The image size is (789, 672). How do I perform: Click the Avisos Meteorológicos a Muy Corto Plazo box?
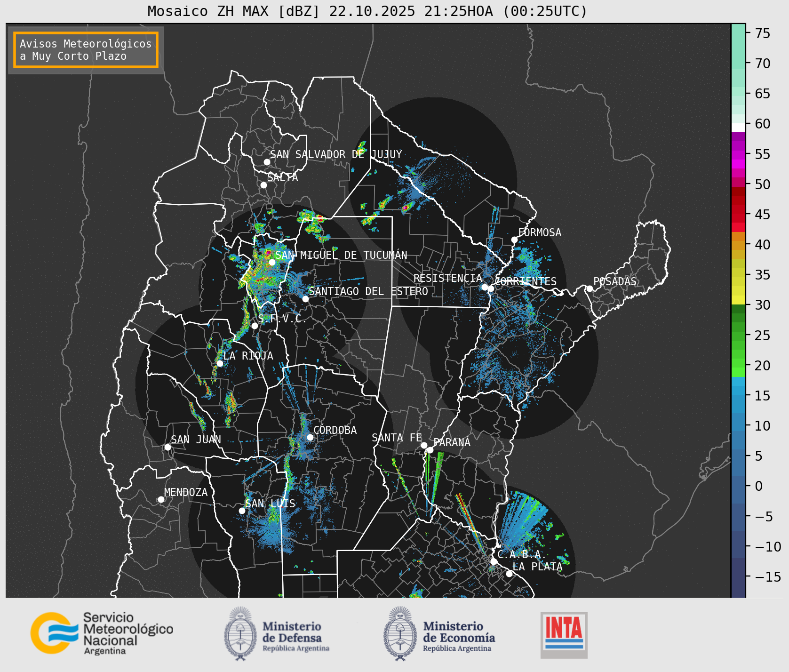click(x=86, y=50)
